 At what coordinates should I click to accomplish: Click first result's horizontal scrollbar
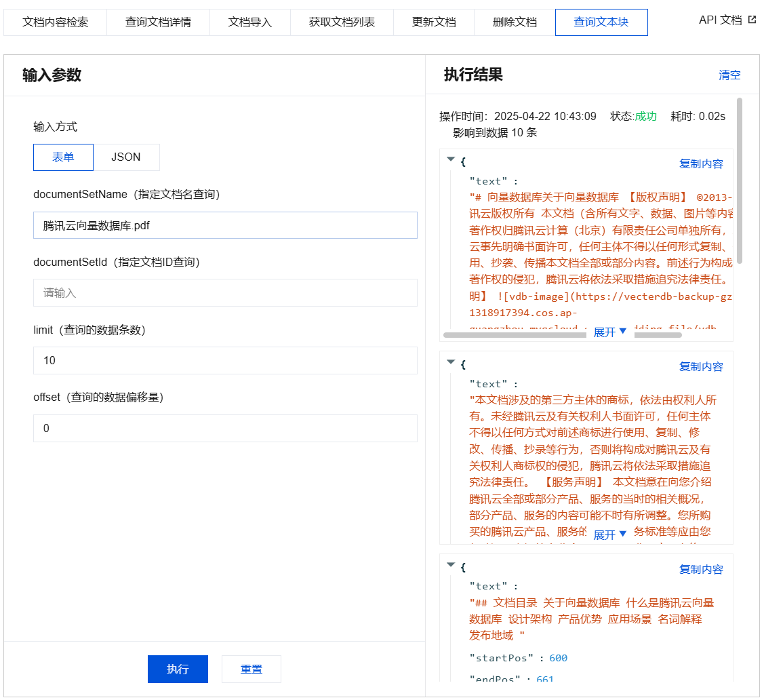(514, 335)
